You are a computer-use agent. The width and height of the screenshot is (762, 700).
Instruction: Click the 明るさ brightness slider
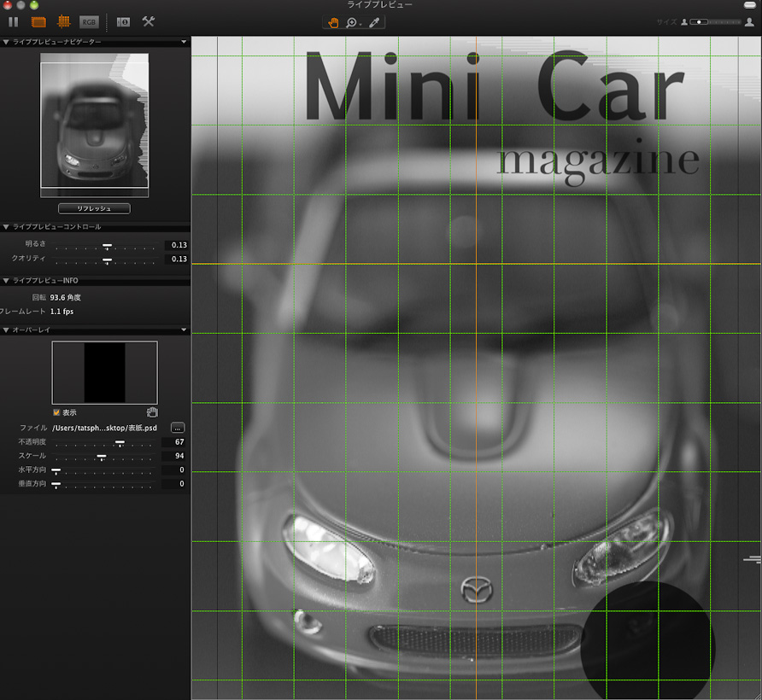pyautogui.click(x=107, y=245)
